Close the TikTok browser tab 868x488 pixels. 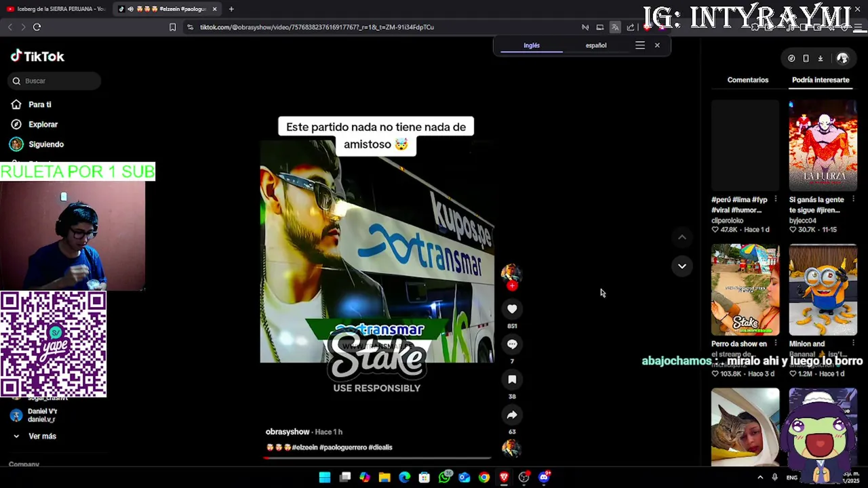(215, 9)
